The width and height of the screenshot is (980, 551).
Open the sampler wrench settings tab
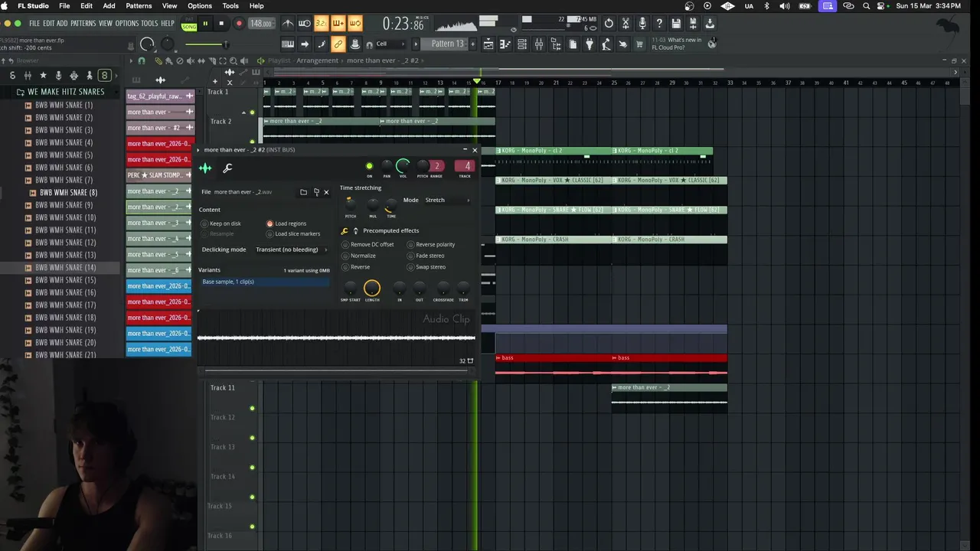227,168
